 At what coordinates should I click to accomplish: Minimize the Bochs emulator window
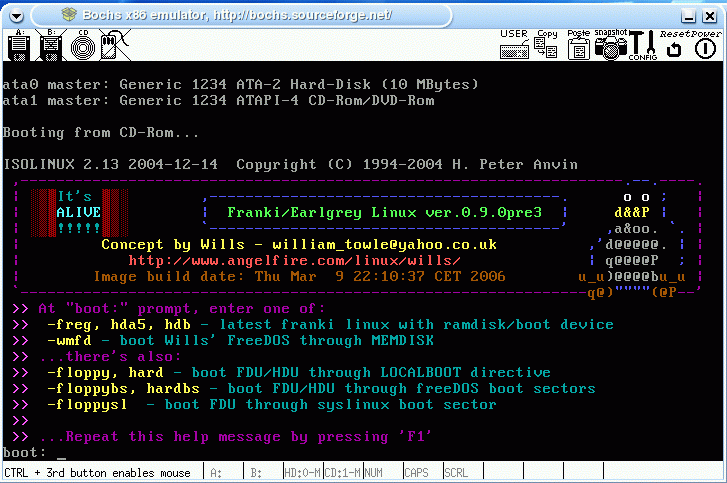click(689, 17)
